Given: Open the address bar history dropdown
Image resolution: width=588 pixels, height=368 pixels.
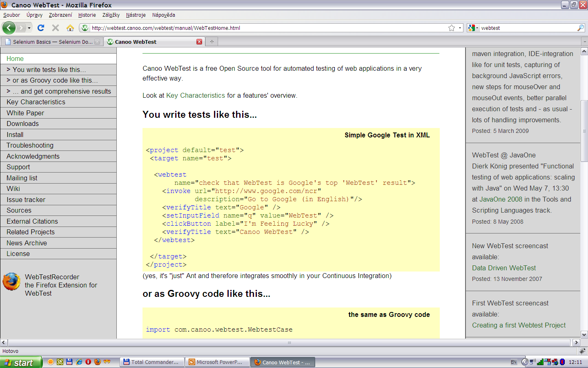Looking at the screenshot, I should tap(460, 28).
